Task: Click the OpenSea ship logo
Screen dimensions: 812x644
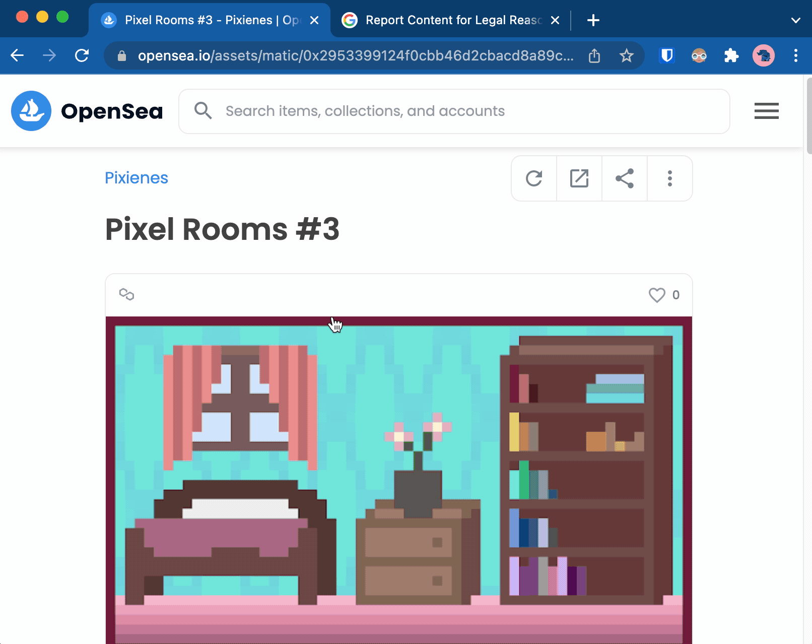Action: coord(31,111)
